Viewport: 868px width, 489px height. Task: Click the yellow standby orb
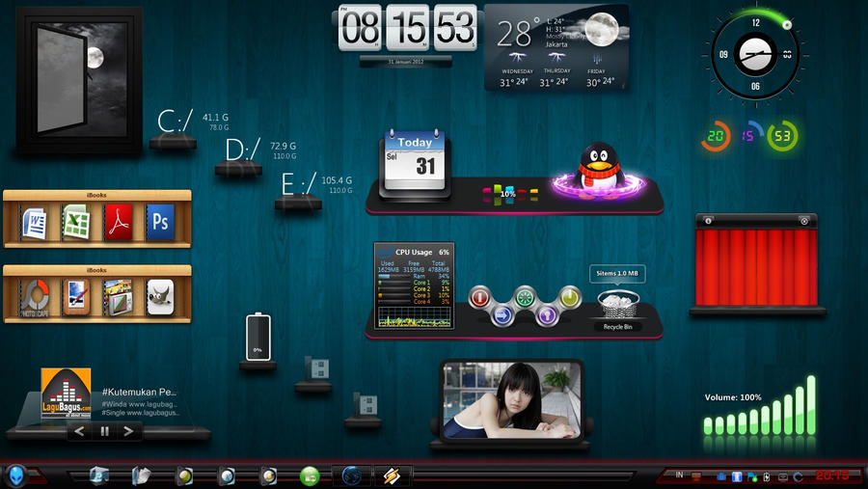pyautogui.click(x=570, y=297)
